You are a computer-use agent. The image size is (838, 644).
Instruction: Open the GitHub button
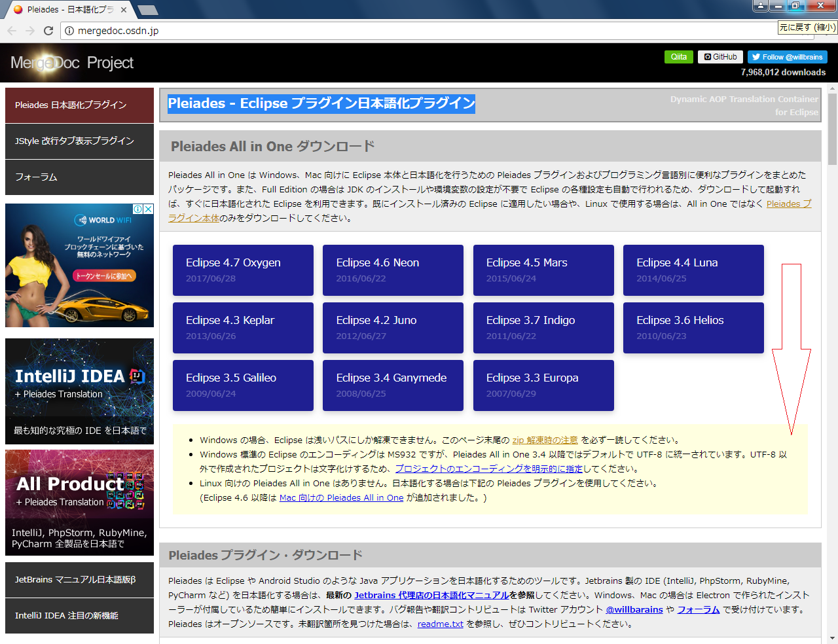(721, 57)
